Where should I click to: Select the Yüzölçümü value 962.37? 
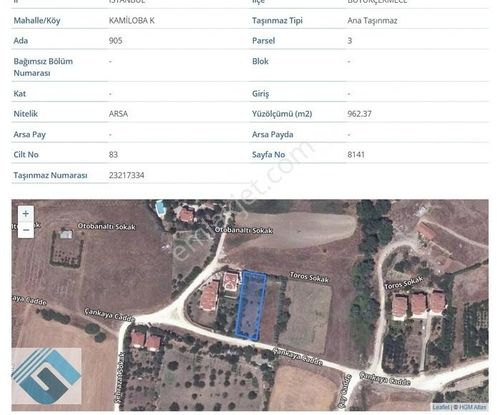click(x=359, y=114)
